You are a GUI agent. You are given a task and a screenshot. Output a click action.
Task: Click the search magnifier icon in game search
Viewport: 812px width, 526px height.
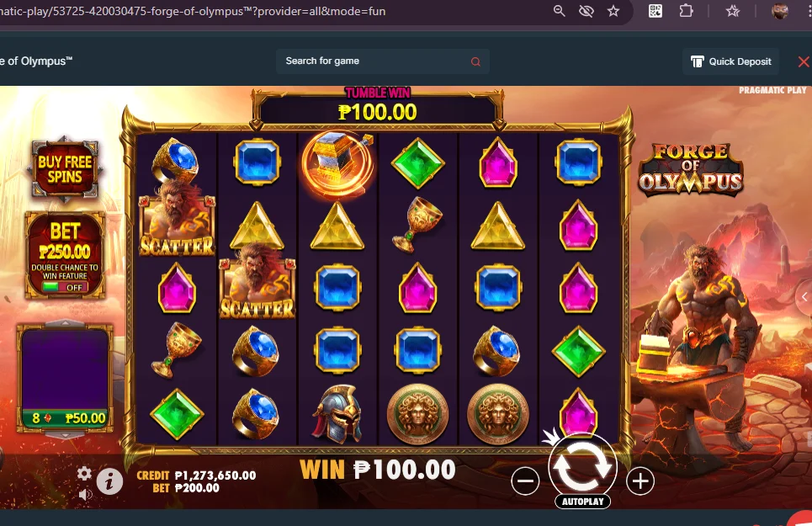pos(475,61)
